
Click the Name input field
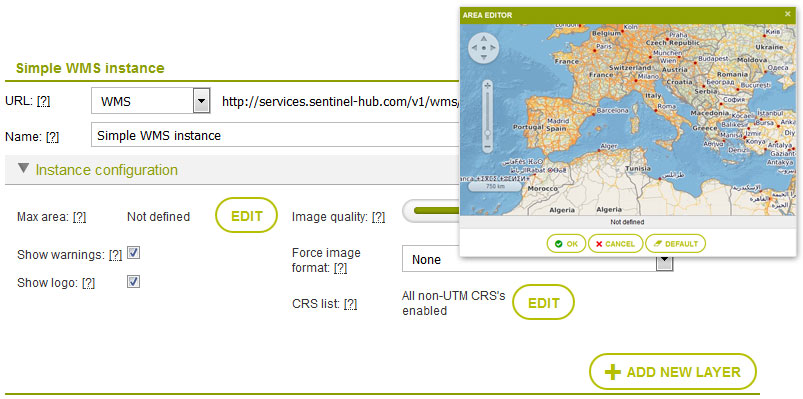coord(276,135)
